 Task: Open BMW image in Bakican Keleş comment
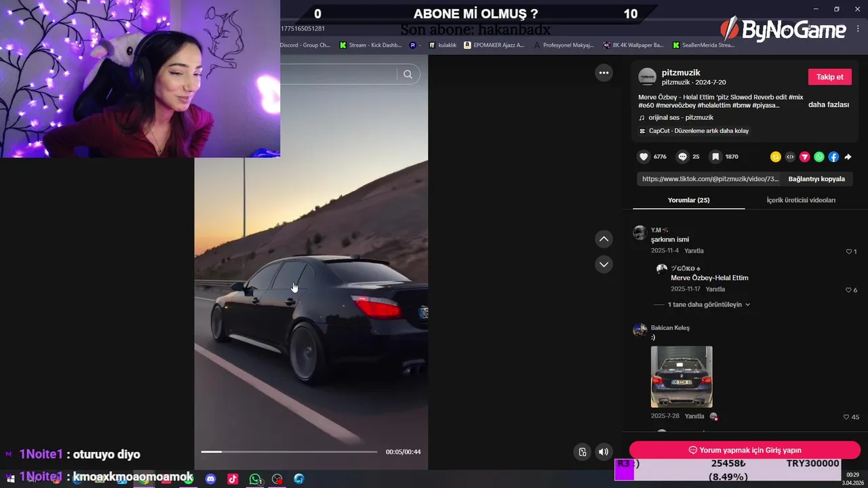(x=682, y=377)
